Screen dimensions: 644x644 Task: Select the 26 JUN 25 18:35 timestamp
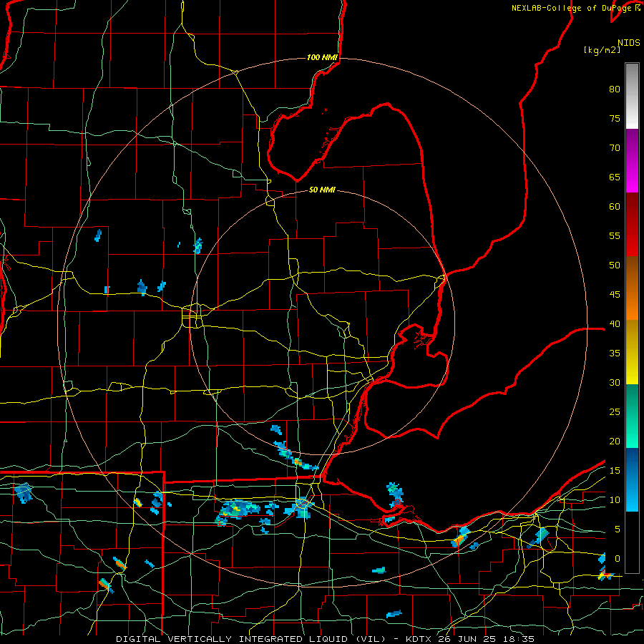click(x=487, y=639)
